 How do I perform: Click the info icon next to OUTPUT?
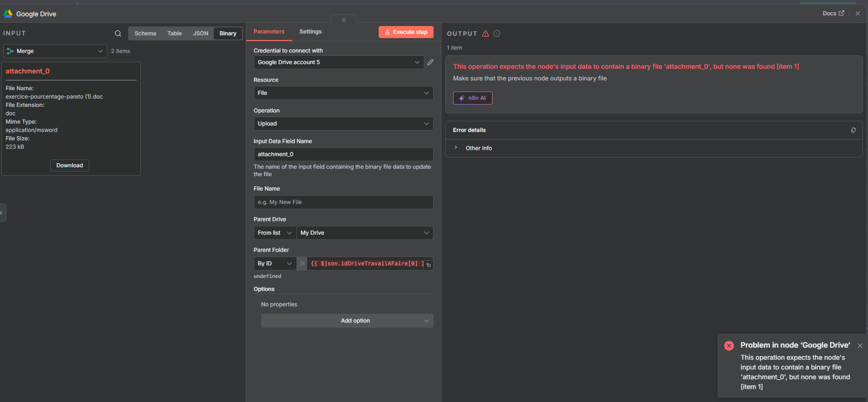coord(497,33)
